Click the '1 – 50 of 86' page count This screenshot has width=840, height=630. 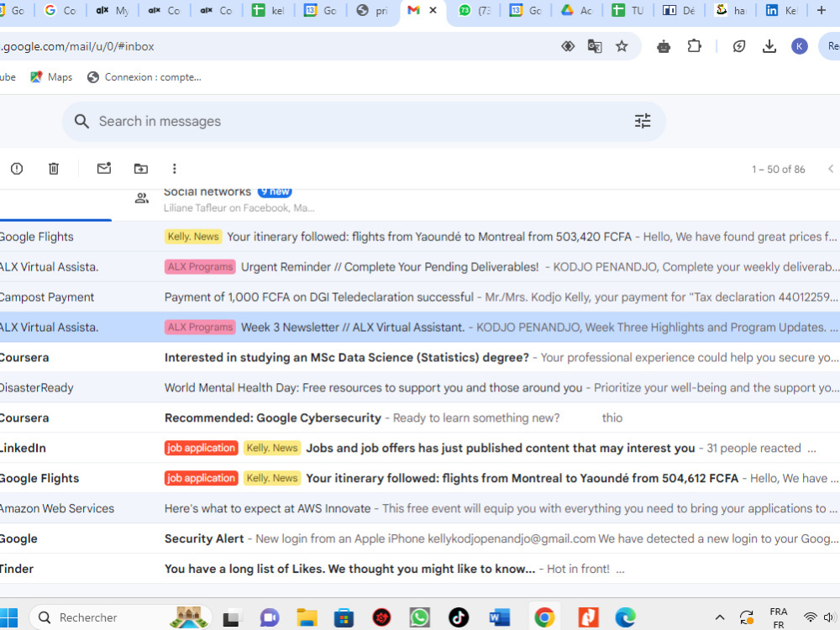click(x=778, y=170)
